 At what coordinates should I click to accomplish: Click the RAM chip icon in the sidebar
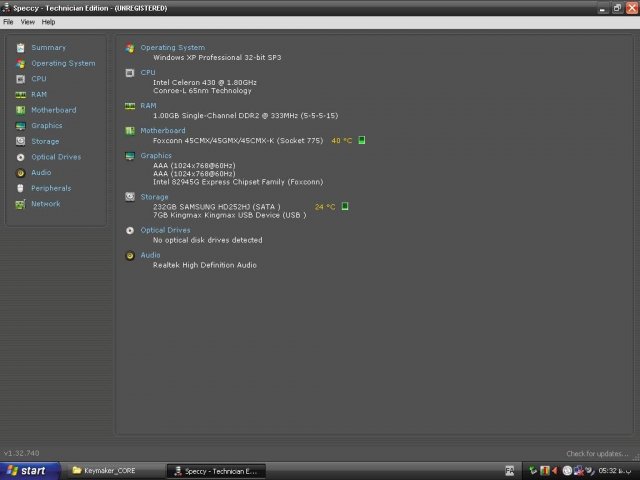point(20,94)
